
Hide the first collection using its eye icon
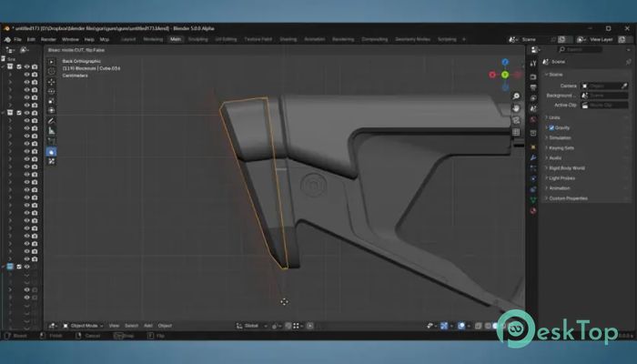26,66
